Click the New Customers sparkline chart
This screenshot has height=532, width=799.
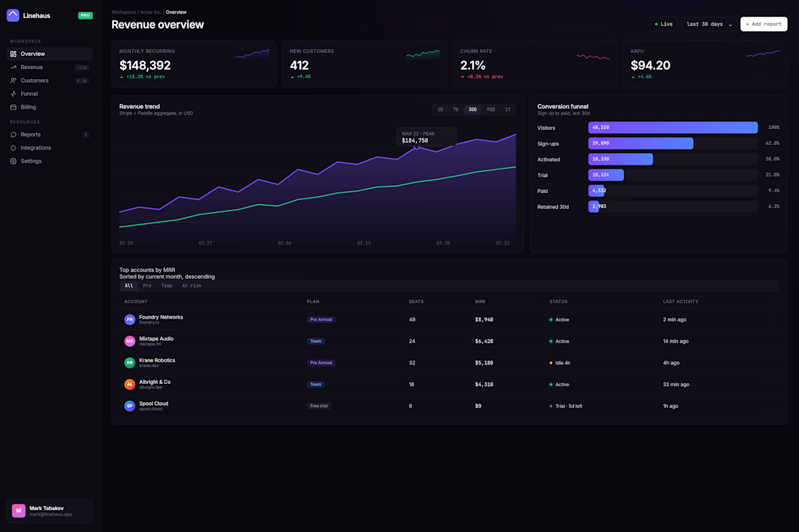coord(423,54)
